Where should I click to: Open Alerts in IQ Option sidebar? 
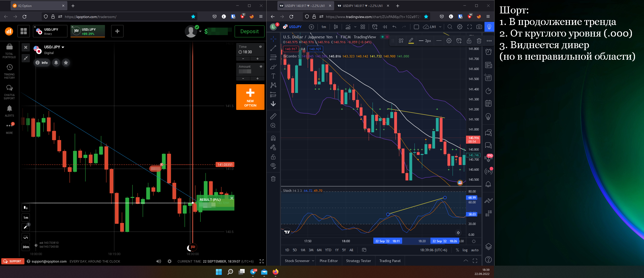click(x=9, y=111)
